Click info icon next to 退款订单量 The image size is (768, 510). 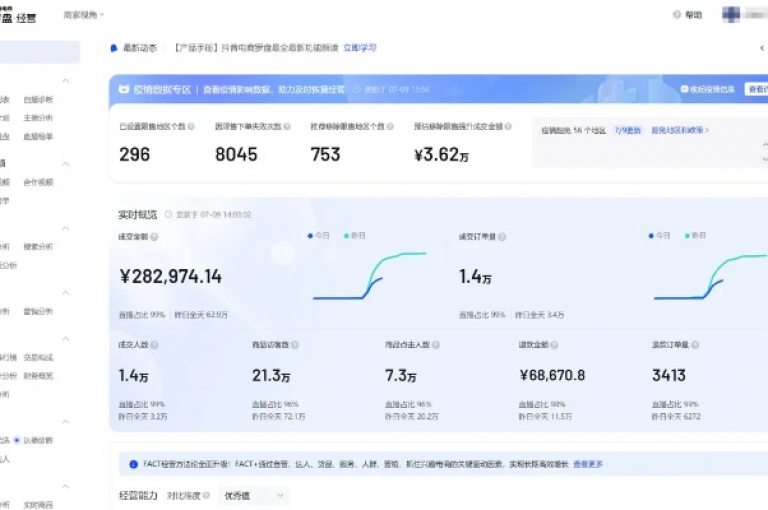coord(695,345)
